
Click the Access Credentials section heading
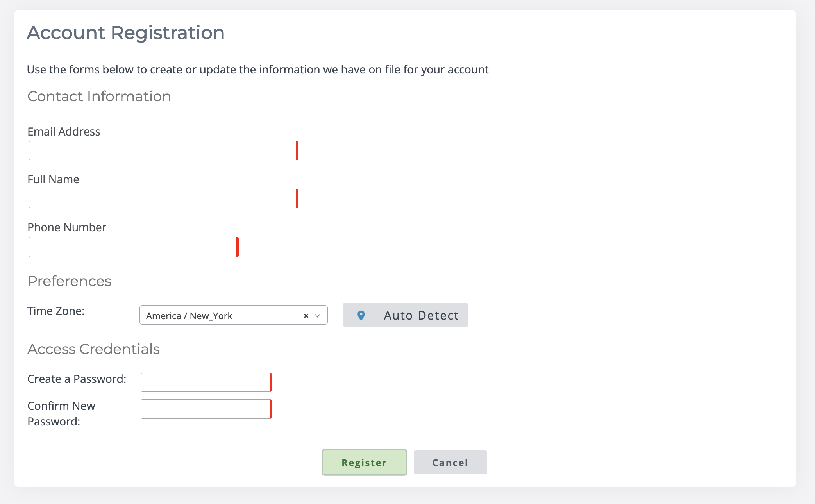(94, 349)
